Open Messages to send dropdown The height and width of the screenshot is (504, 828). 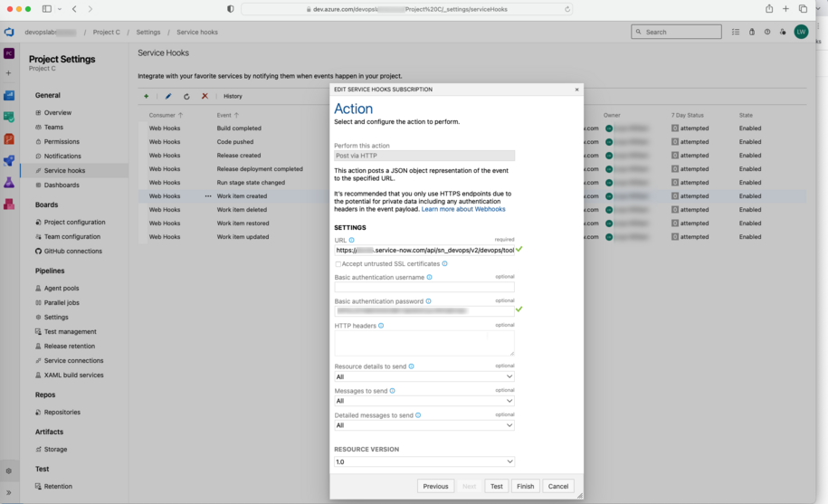[x=424, y=401]
